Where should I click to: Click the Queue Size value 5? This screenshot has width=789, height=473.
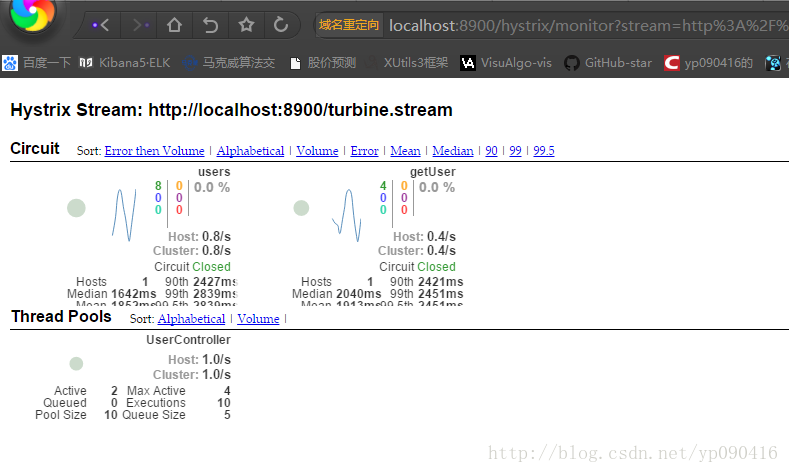point(227,415)
